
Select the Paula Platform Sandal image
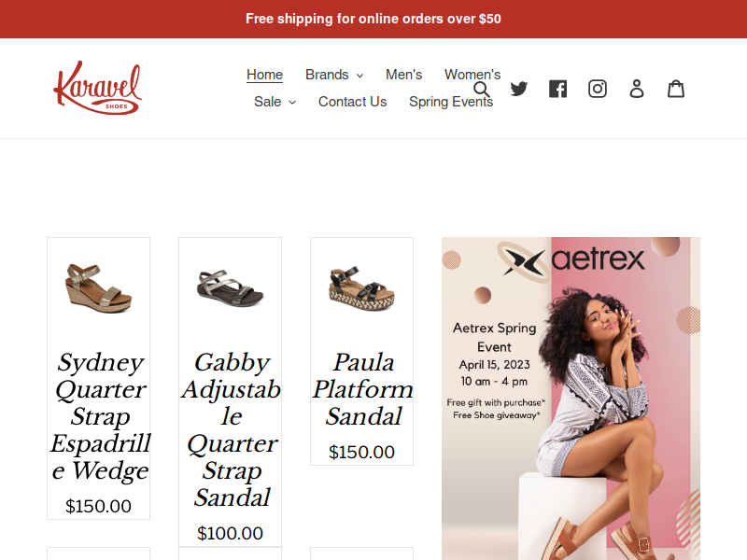tap(361, 287)
